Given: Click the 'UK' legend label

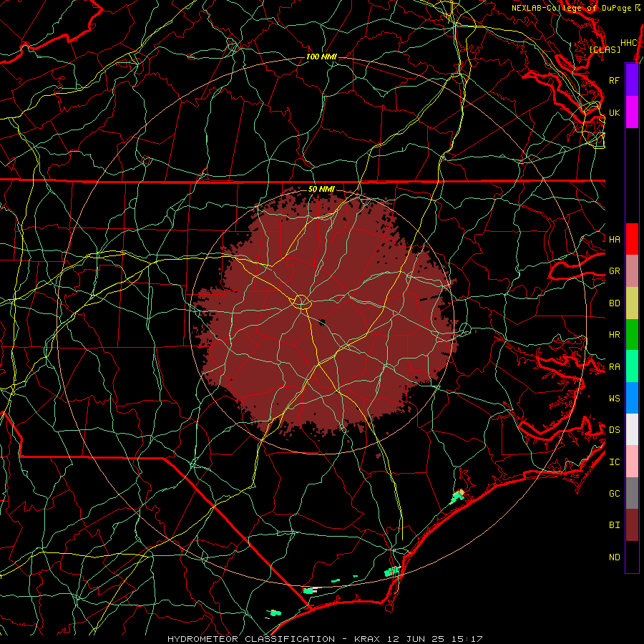Looking at the screenshot, I should 614,112.
